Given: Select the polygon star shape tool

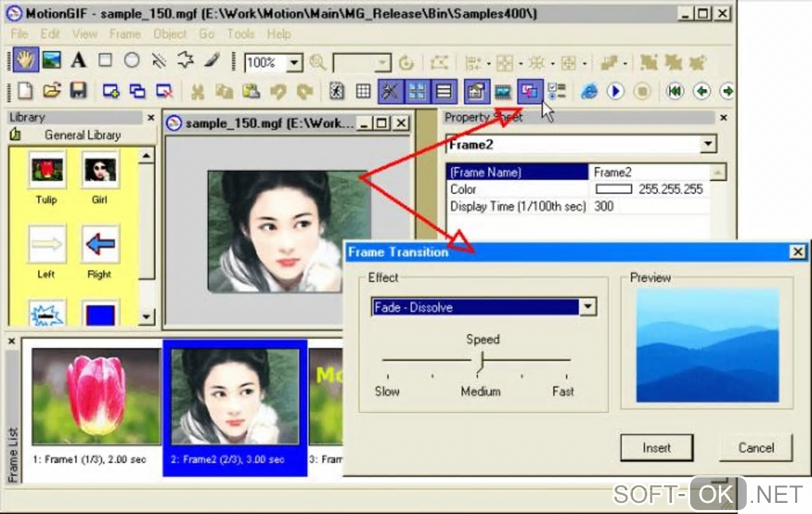Looking at the screenshot, I should click(x=185, y=60).
